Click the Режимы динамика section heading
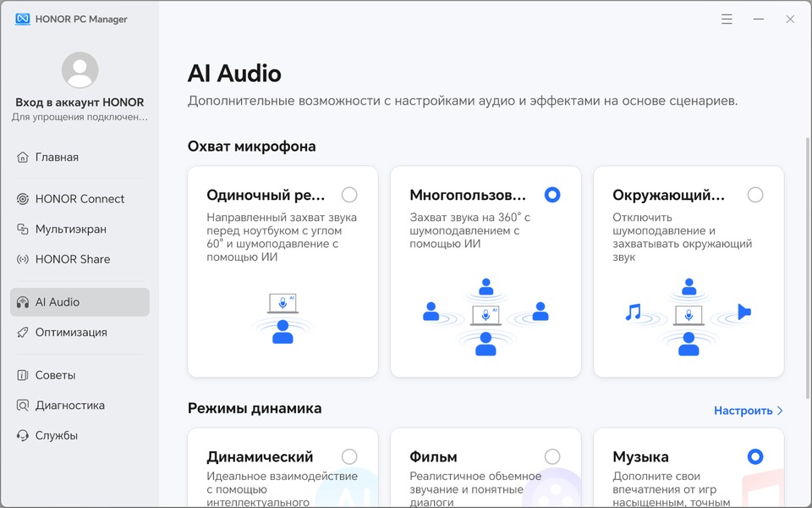The width and height of the screenshot is (812, 508). [255, 408]
